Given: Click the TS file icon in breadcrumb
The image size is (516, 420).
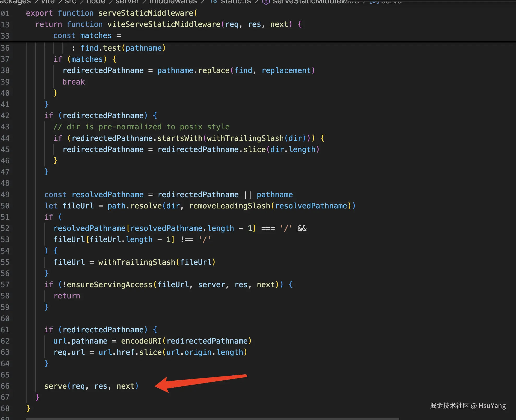Looking at the screenshot, I should point(213,2).
